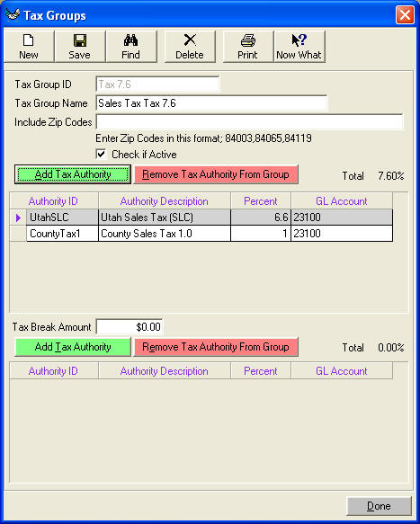Click the 6.6 percent cell
The height and width of the screenshot is (524, 420).
point(261,218)
